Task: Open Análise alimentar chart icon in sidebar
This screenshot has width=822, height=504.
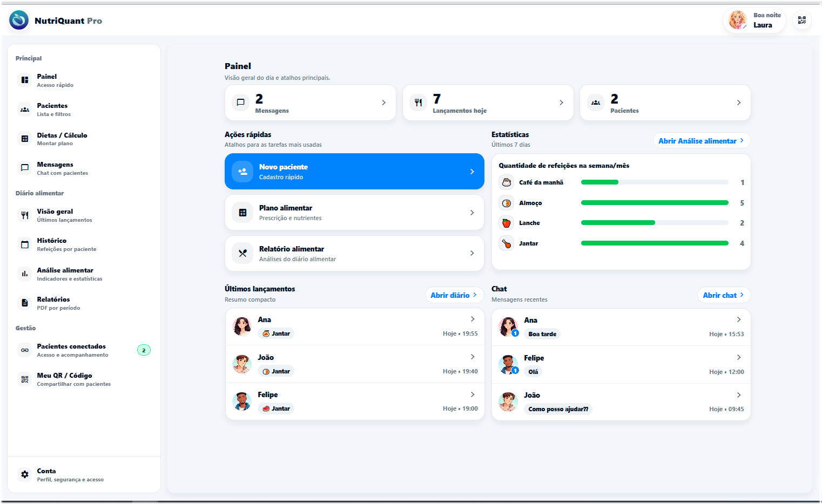Action: pyautogui.click(x=25, y=274)
